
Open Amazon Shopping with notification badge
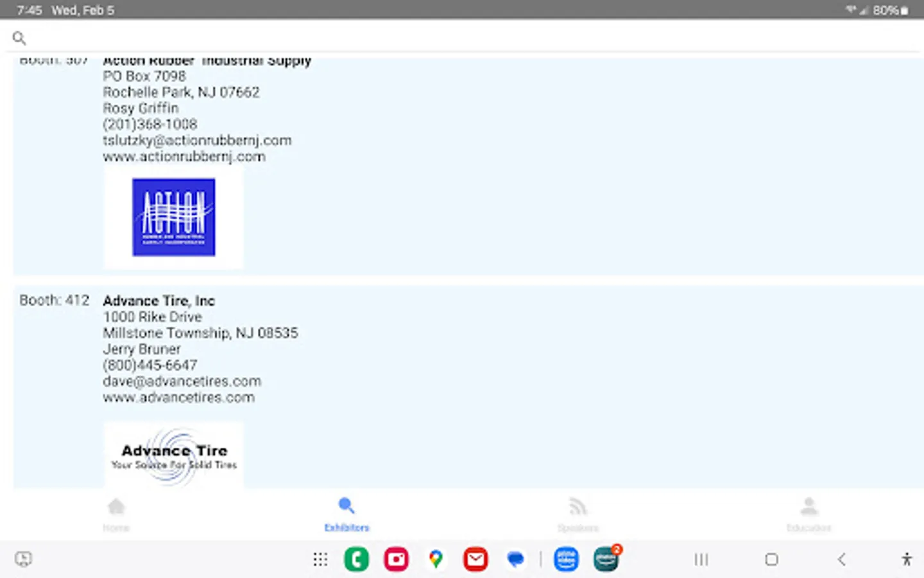(606, 559)
